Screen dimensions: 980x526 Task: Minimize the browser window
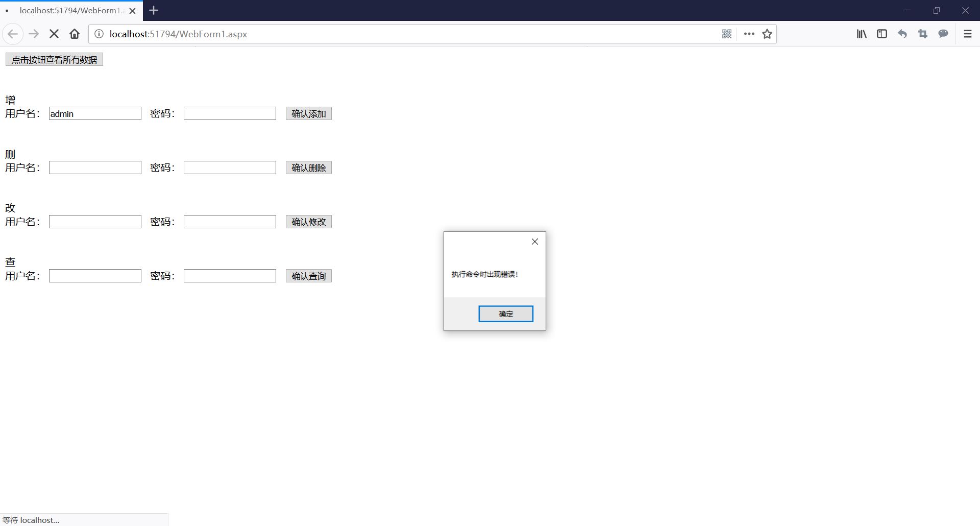[x=908, y=10]
